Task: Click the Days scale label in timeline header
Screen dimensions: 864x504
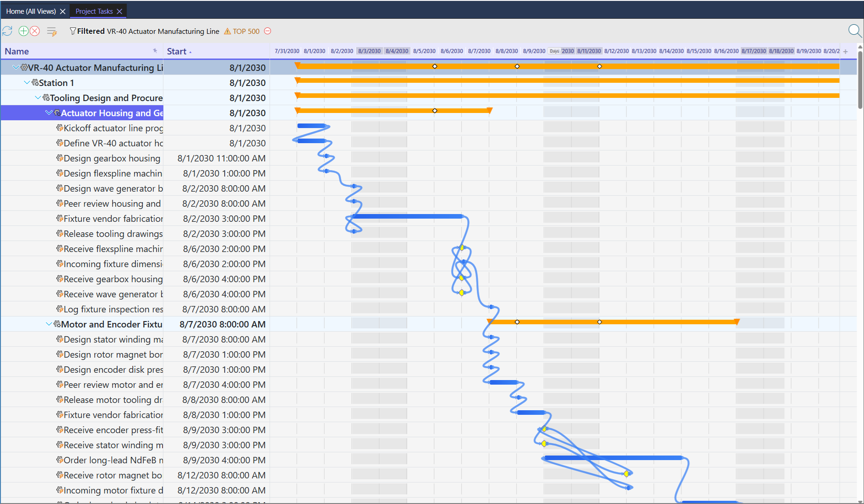Action: tap(554, 51)
